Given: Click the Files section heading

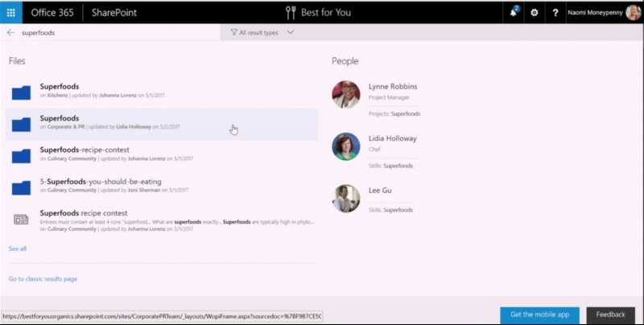Looking at the screenshot, I should point(17,60).
